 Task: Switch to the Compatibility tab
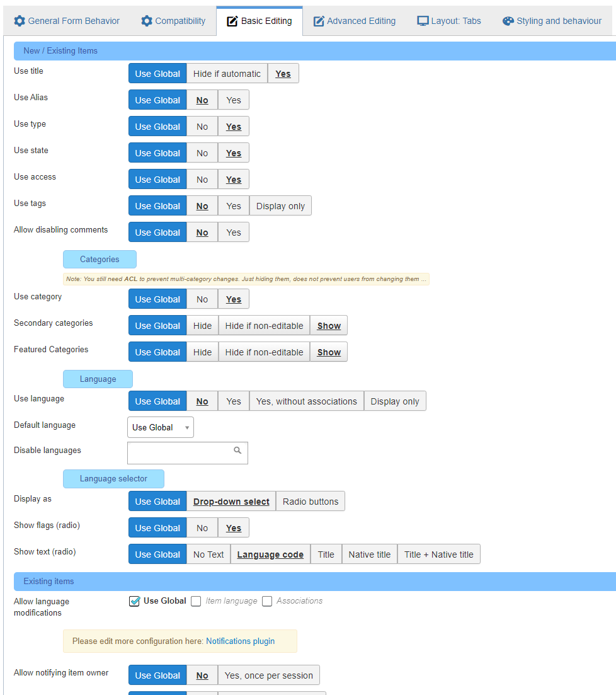(x=173, y=21)
